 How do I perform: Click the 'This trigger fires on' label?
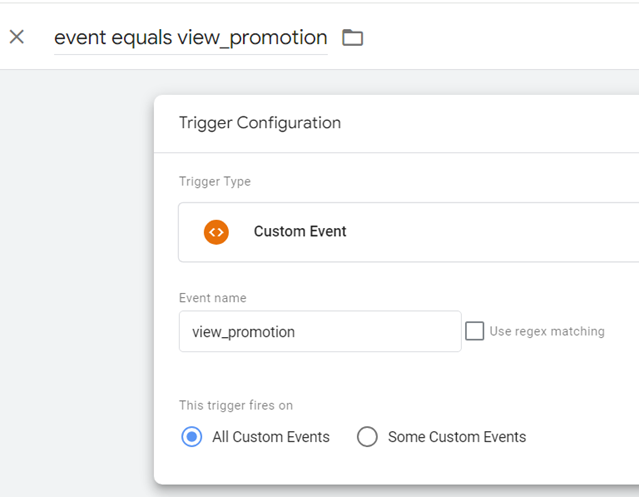tap(236, 405)
